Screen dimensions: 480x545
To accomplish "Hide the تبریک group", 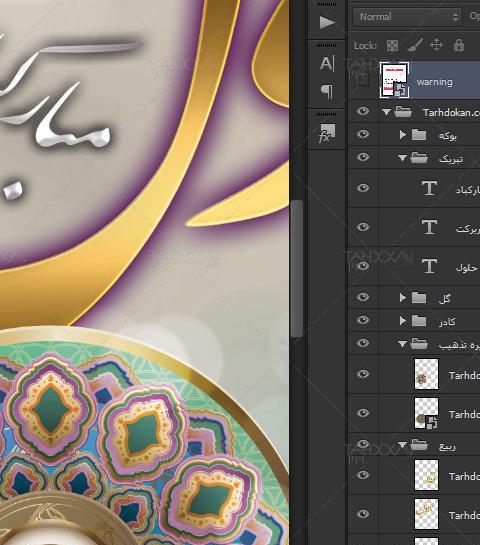I will coord(363,157).
